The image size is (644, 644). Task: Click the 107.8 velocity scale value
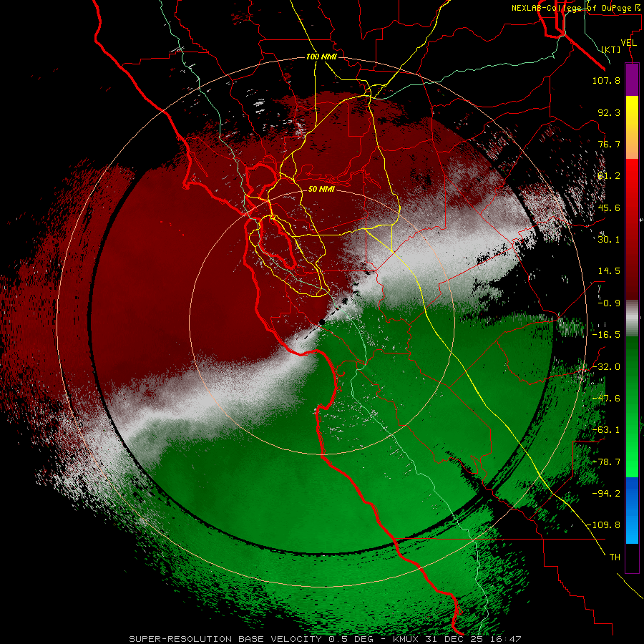tap(606, 80)
